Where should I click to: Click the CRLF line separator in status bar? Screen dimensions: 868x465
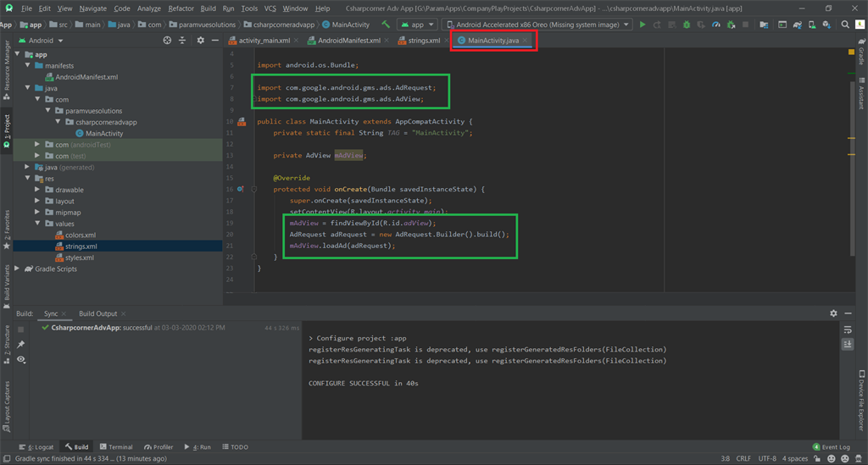(x=743, y=458)
